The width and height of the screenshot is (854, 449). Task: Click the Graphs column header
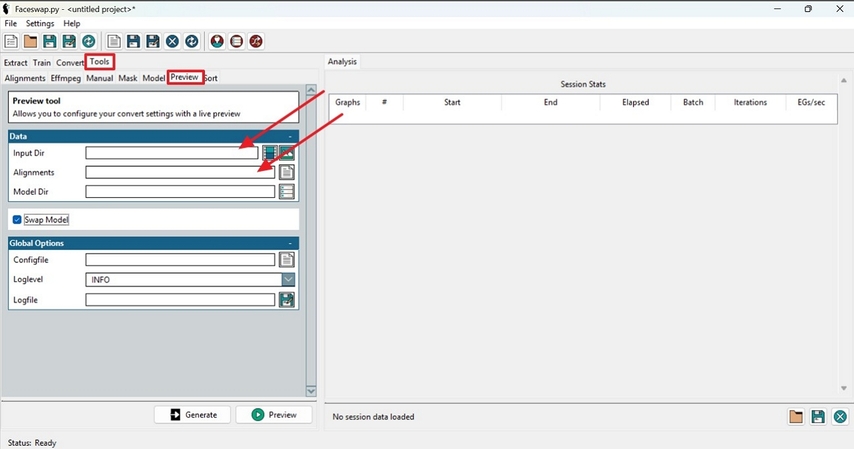[x=347, y=102]
